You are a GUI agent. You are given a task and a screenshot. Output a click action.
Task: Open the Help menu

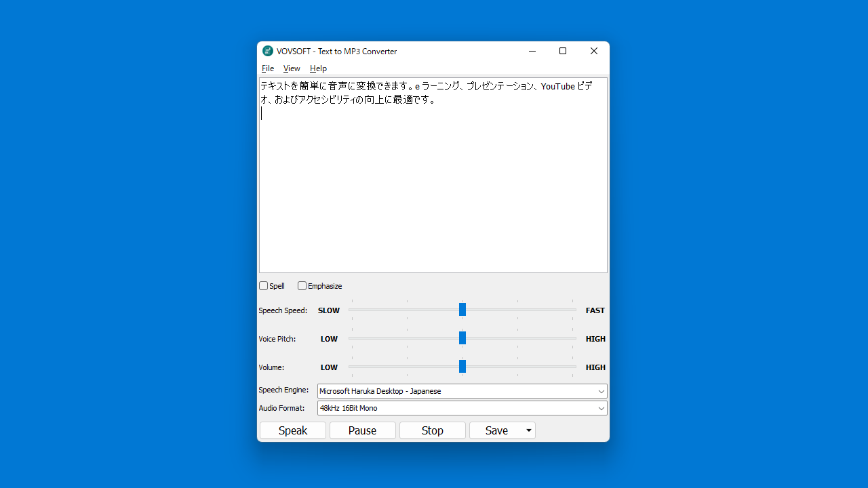click(318, 68)
